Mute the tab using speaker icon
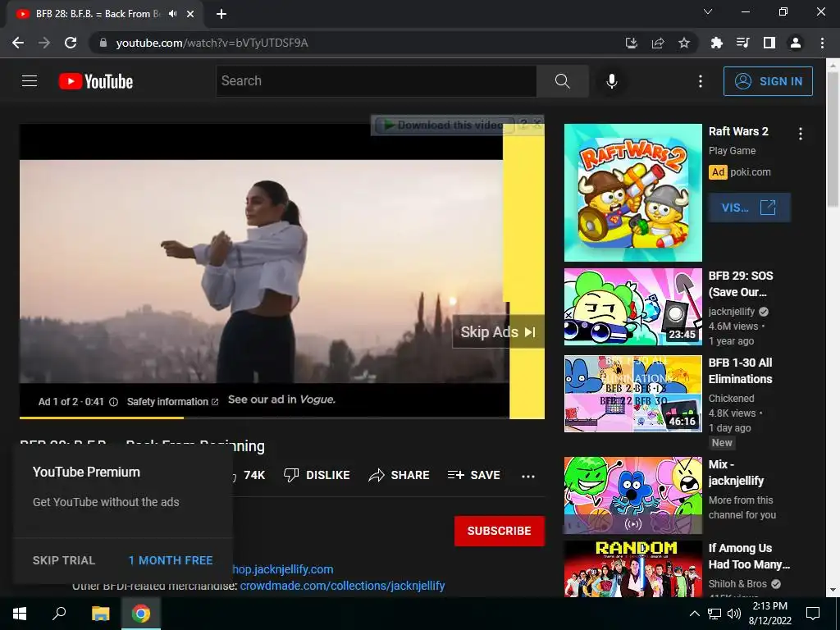 (172, 14)
